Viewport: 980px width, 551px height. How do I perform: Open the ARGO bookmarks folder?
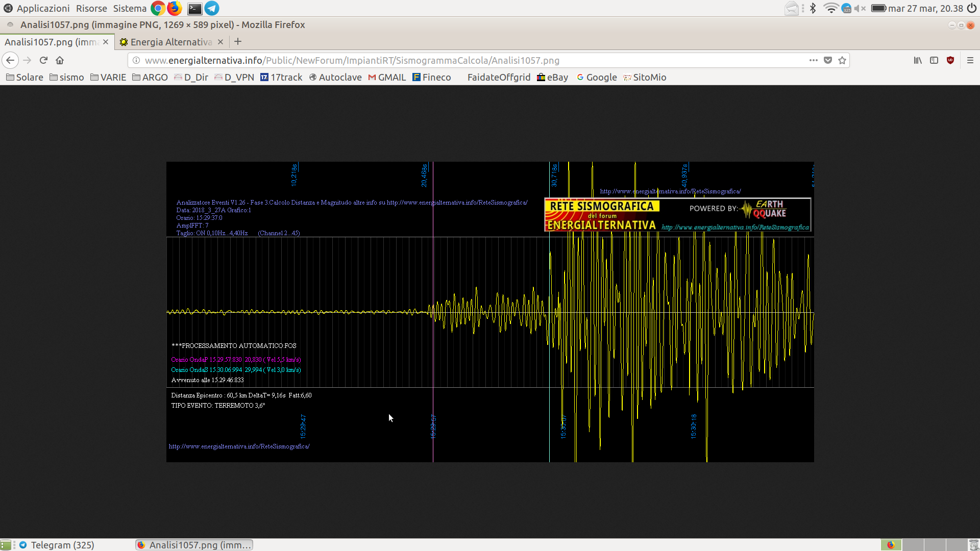[150, 77]
